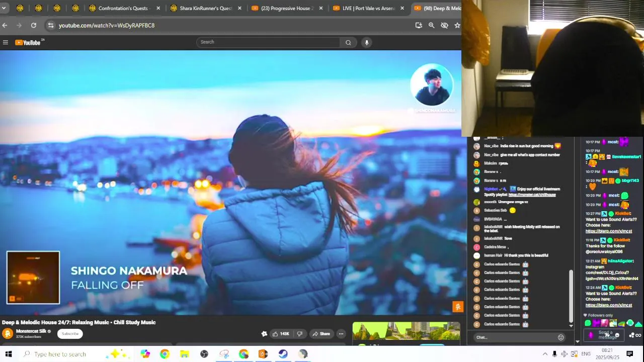Open Monstercat Silk channel name link
The image size is (644, 362).
(31, 331)
